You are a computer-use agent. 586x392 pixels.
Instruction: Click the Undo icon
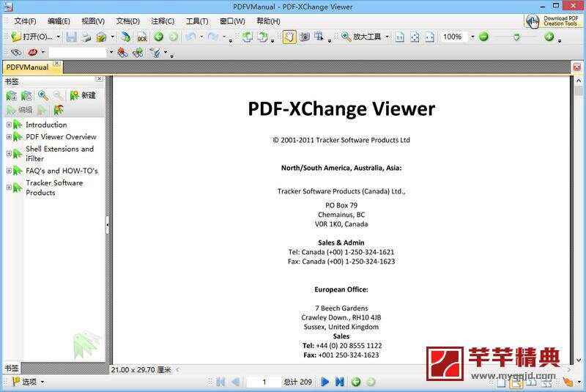click(190, 37)
